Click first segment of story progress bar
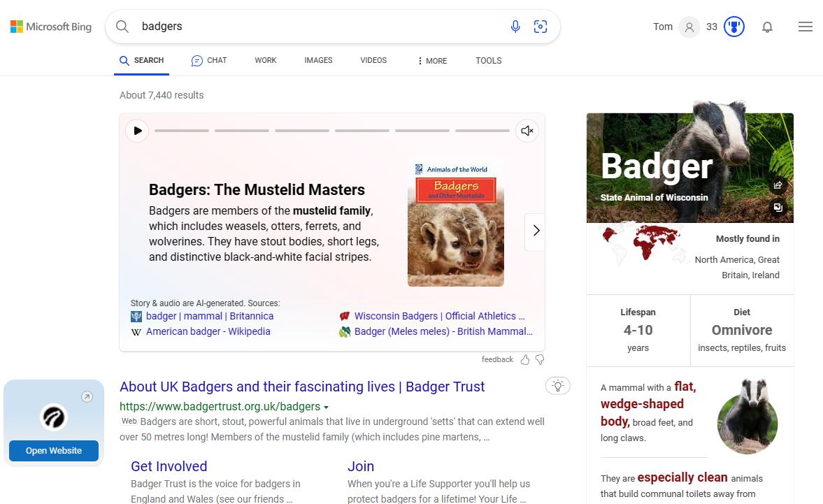The height and width of the screenshot is (504, 823). [182, 131]
